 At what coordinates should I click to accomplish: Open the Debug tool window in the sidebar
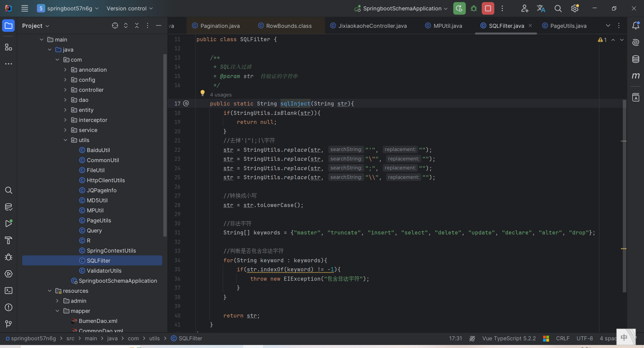(x=9, y=257)
